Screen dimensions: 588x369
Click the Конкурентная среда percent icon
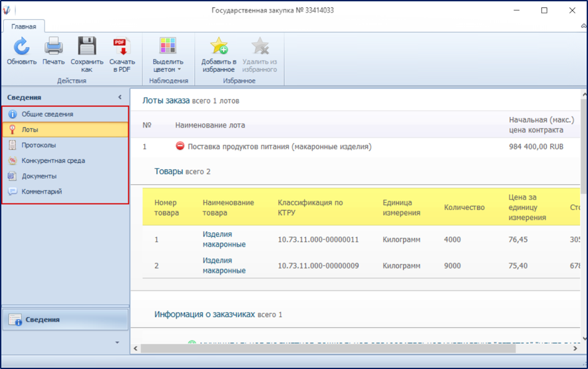tap(13, 160)
